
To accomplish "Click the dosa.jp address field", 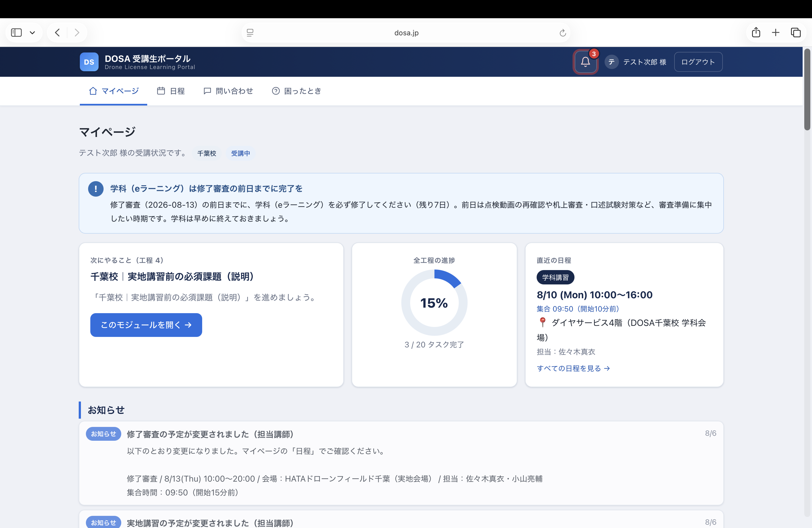I will (x=406, y=33).
